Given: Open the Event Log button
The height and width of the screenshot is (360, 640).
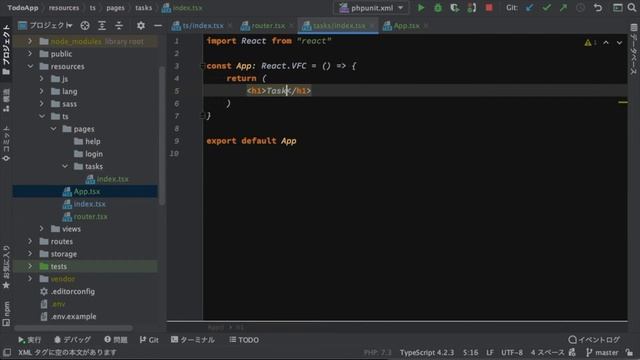Looking at the screenshot, I should coord(594,340).
